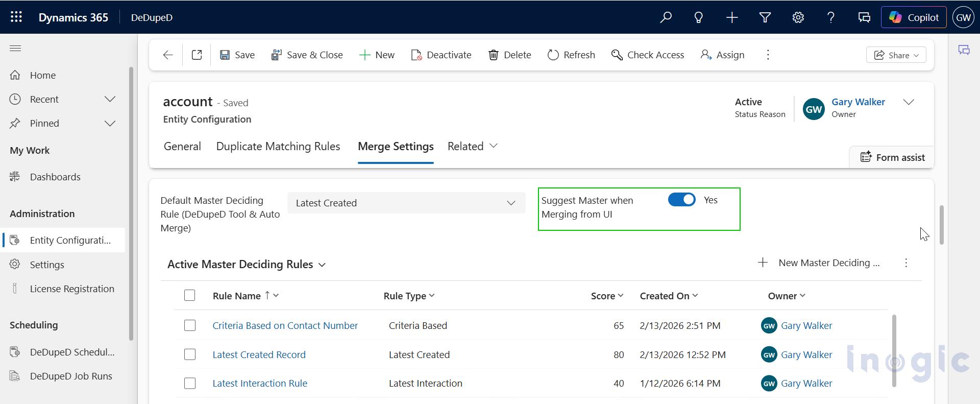Image resolution: width=980 pixels, height=404 pixels.
Task: Open record in new window icon
Action: tap(197, 55)
